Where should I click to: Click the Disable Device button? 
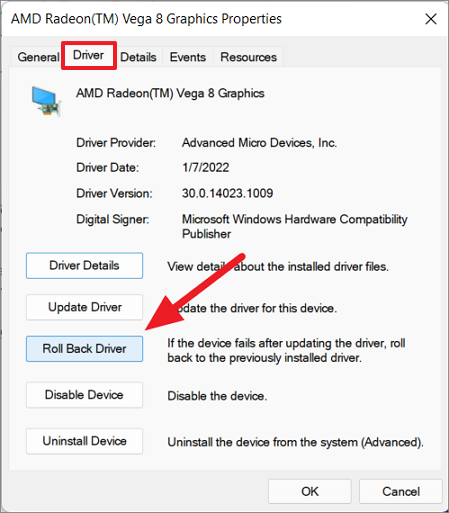click(84, 395)
